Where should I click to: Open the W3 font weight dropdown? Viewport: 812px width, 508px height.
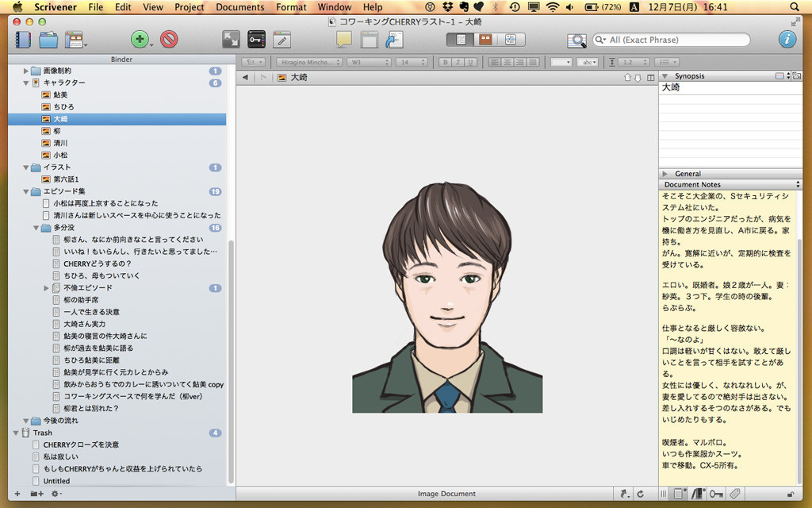coord(369,62)
